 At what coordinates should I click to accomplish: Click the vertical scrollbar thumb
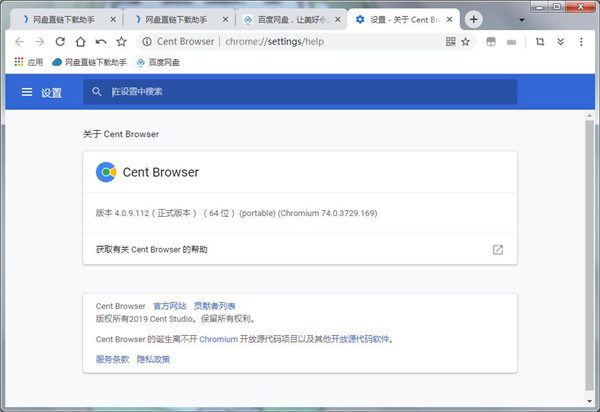pyautogui.click(x=589, y=256)
